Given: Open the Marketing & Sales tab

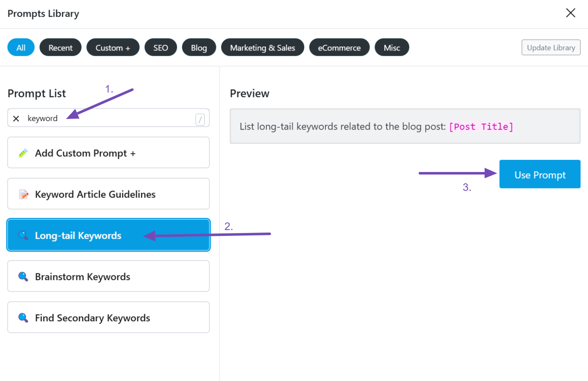Looking at the screenshot, I should click(x=262, y=48).
